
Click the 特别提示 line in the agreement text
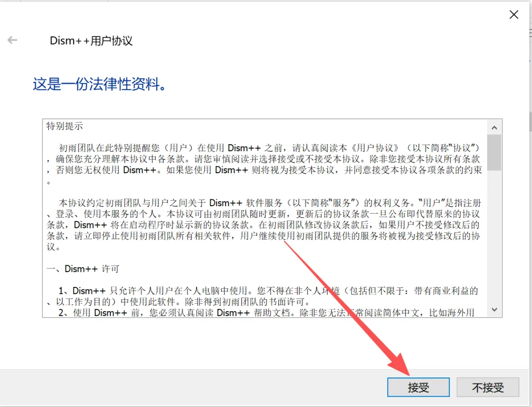65,126
